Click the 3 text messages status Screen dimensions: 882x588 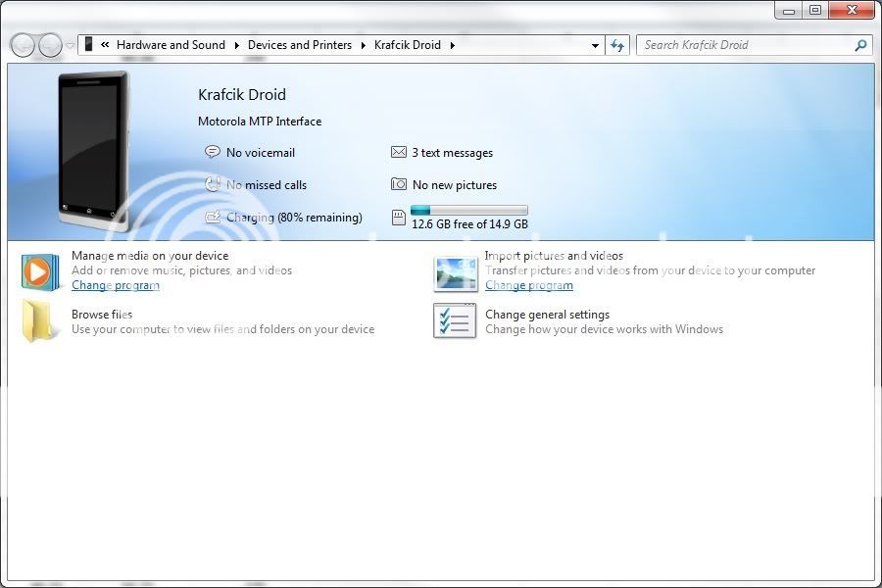[452, 153]
